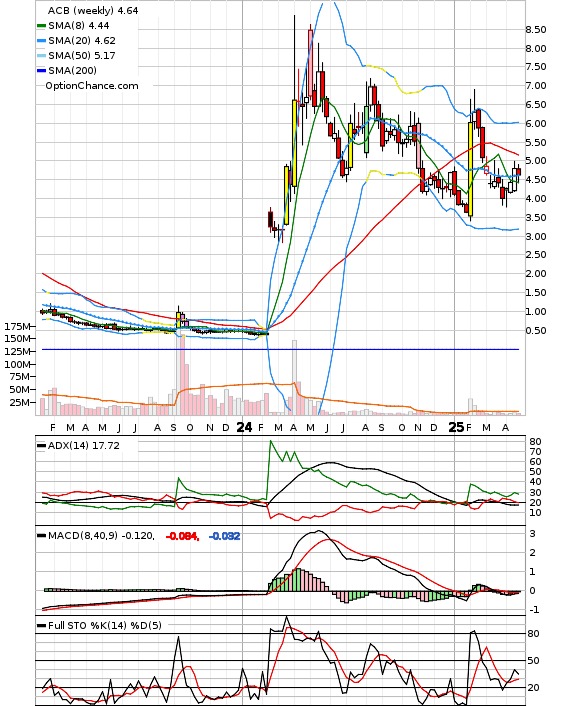Click the 0.50 price axis label

coord(536,330)
